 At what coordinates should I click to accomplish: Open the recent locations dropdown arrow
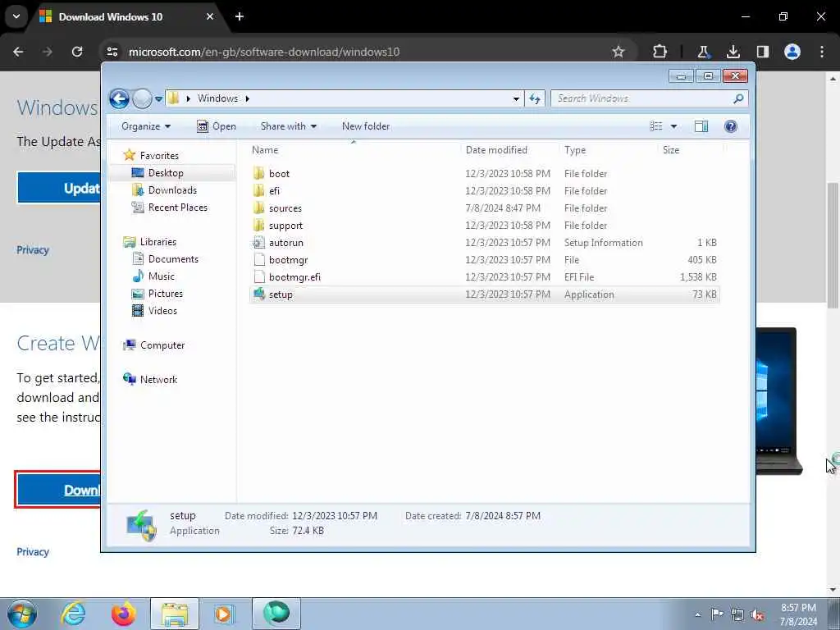pyautogui.click(x=158, y=98)
